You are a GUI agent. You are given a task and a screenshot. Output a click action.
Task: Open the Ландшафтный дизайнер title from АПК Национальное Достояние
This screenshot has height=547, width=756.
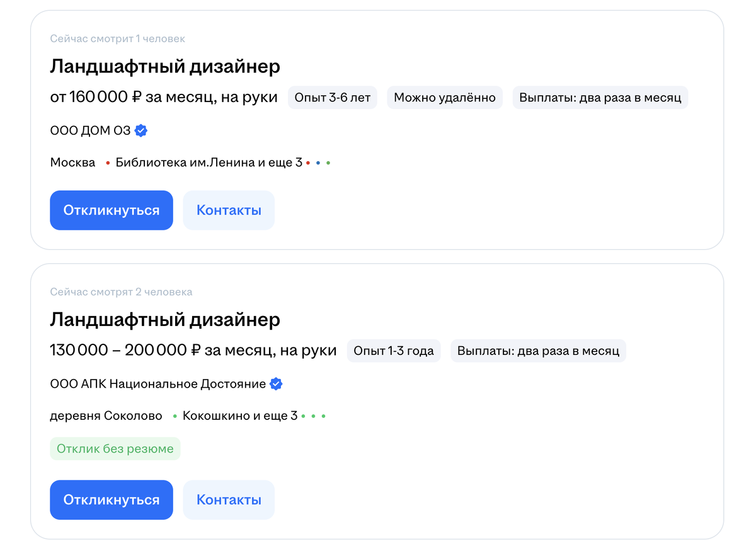point(165,319)
